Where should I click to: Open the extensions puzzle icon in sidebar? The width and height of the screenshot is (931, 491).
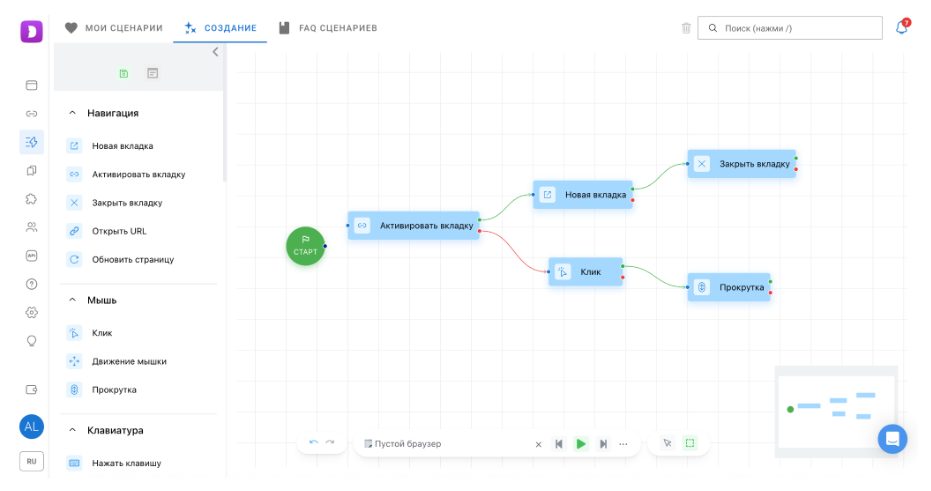[x=31, y=199]
